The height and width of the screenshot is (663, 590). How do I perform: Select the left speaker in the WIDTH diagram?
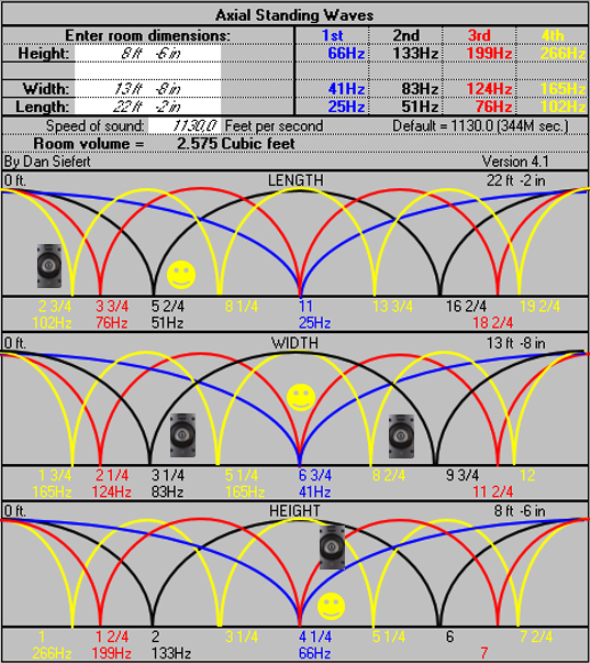click(183, 435)
